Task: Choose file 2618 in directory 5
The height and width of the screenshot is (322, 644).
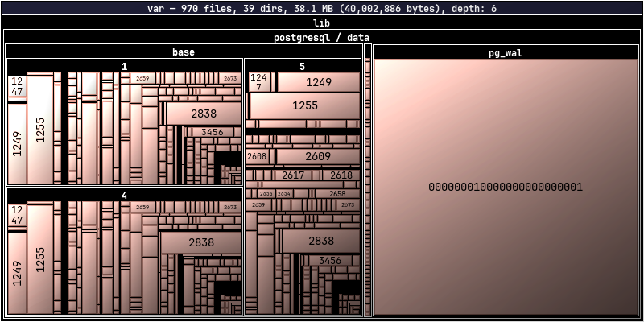Action: tap(341, 175)
